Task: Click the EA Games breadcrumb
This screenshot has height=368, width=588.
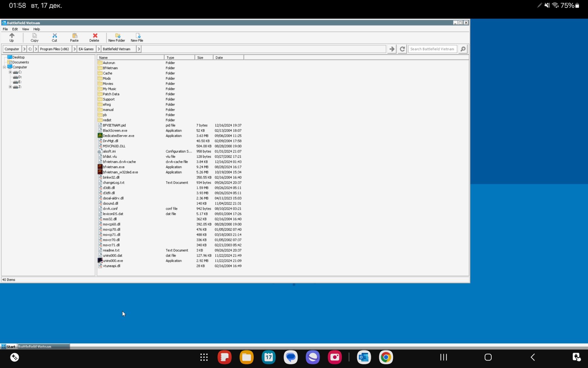Action: (x=86, y=49)
